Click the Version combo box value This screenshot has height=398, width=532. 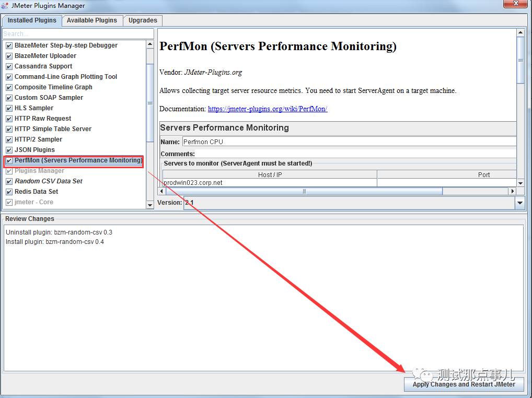[350, 203]
